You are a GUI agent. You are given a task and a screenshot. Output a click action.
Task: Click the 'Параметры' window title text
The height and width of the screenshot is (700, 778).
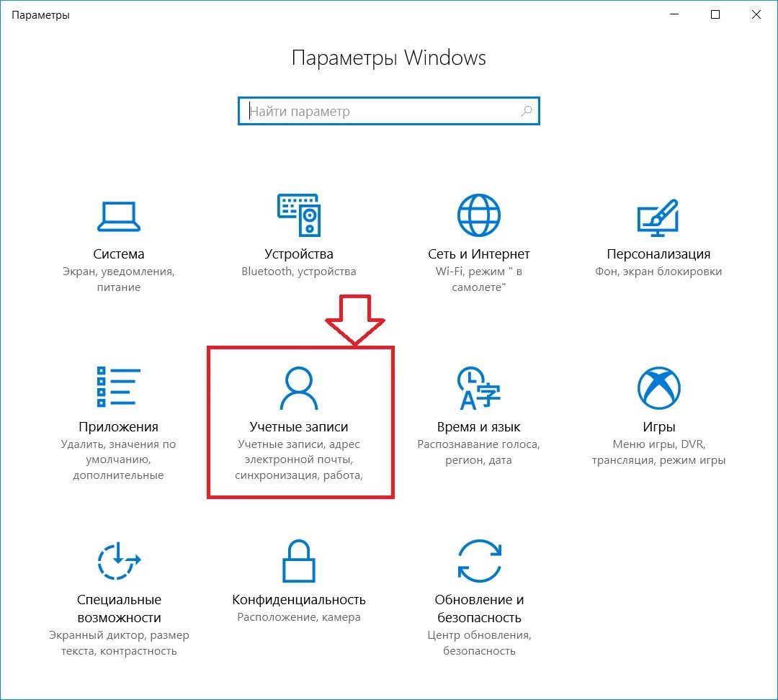40,15
